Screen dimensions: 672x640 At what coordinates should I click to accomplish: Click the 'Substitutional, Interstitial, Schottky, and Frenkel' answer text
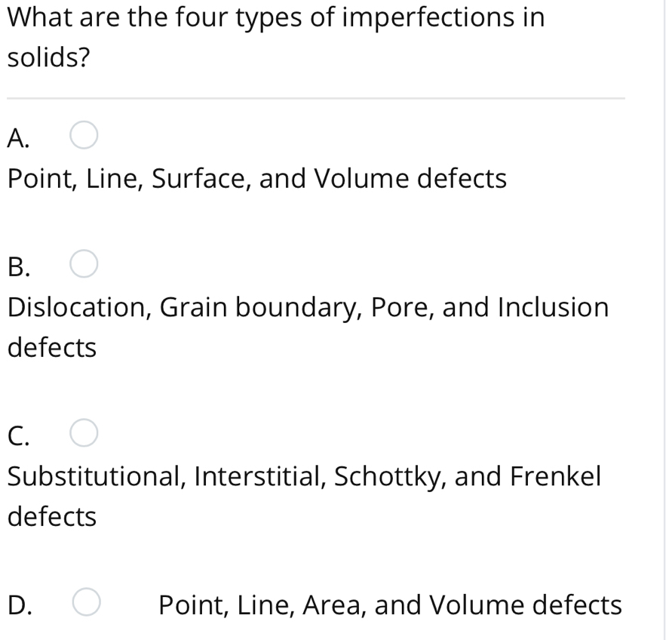[x=304, y=476]
